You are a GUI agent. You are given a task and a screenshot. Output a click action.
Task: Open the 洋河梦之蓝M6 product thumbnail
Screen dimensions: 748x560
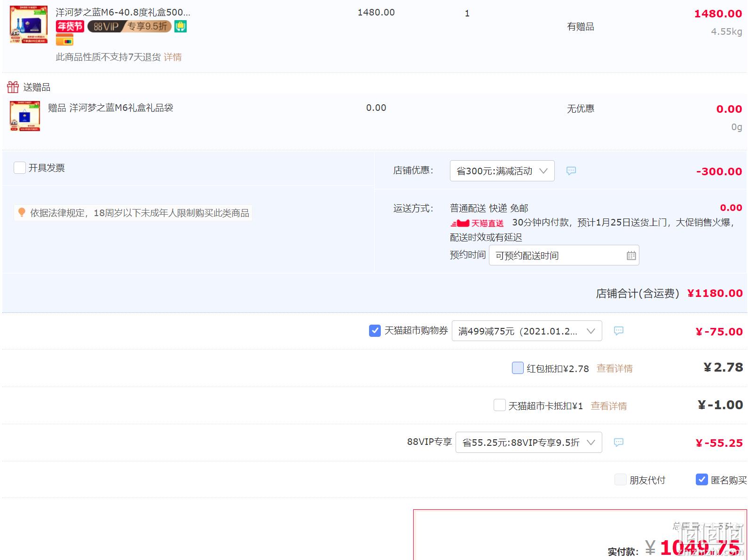29,24
